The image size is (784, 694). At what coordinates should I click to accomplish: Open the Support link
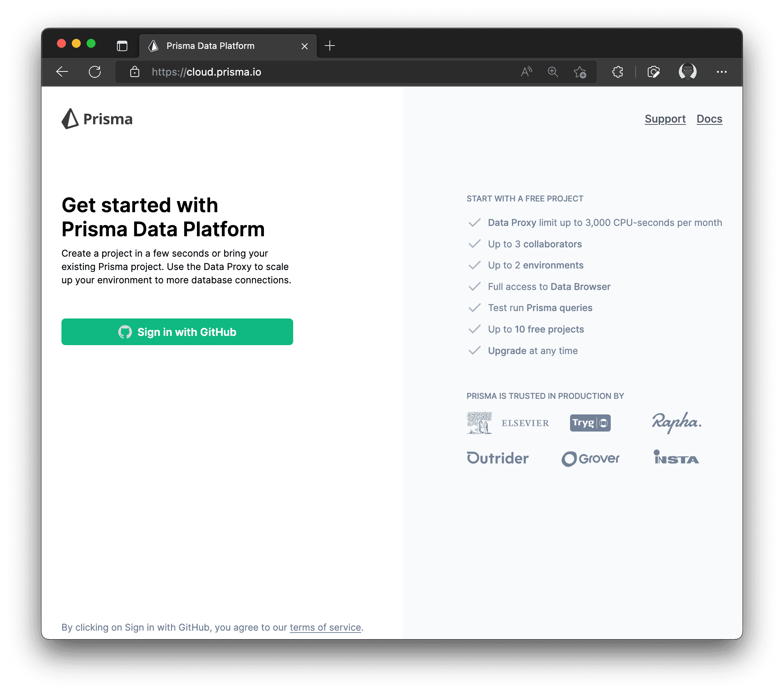665,119
